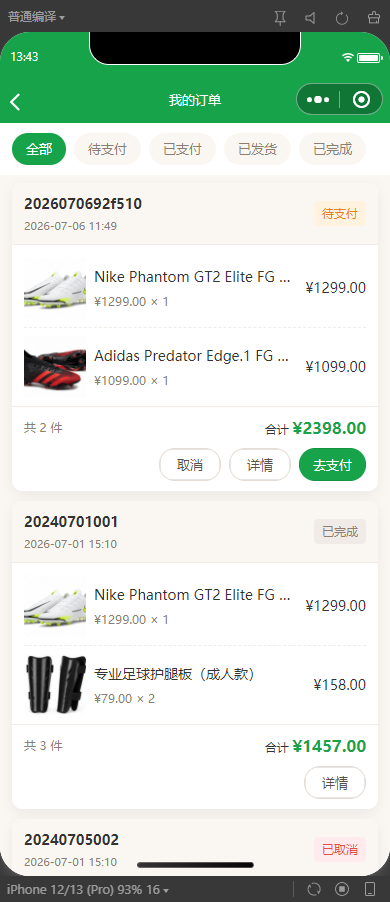Switch to the 待支付 tab
Screen dimensions: 390x902
pyautogui.click(x=107, y=150)
